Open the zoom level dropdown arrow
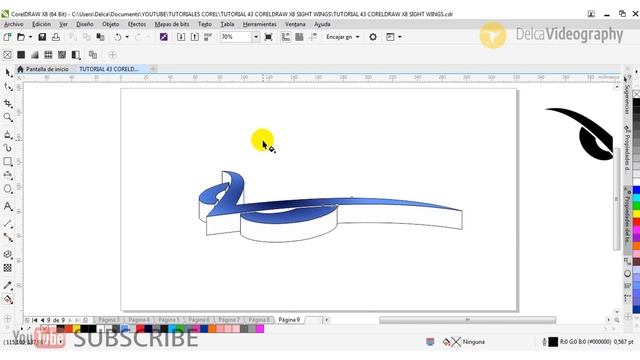 (x=256, y=37)
